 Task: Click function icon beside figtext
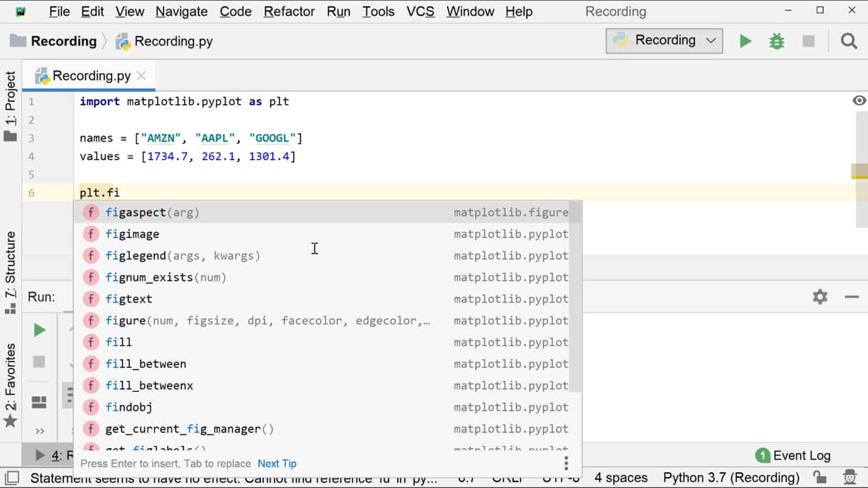pos(90,299)
